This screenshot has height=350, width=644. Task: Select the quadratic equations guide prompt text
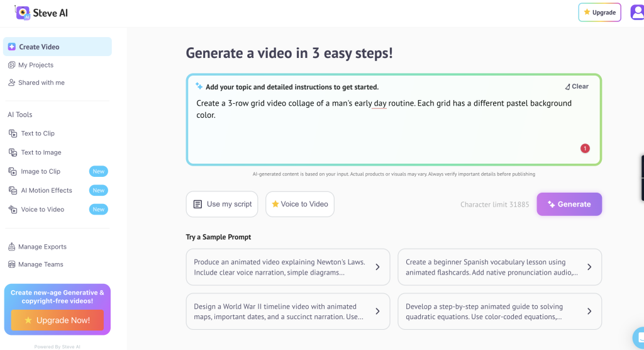(484, 312)
